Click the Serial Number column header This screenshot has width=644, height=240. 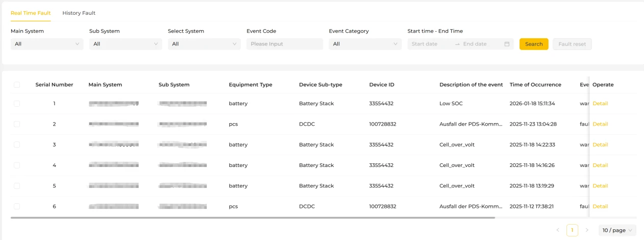(54, 85)
